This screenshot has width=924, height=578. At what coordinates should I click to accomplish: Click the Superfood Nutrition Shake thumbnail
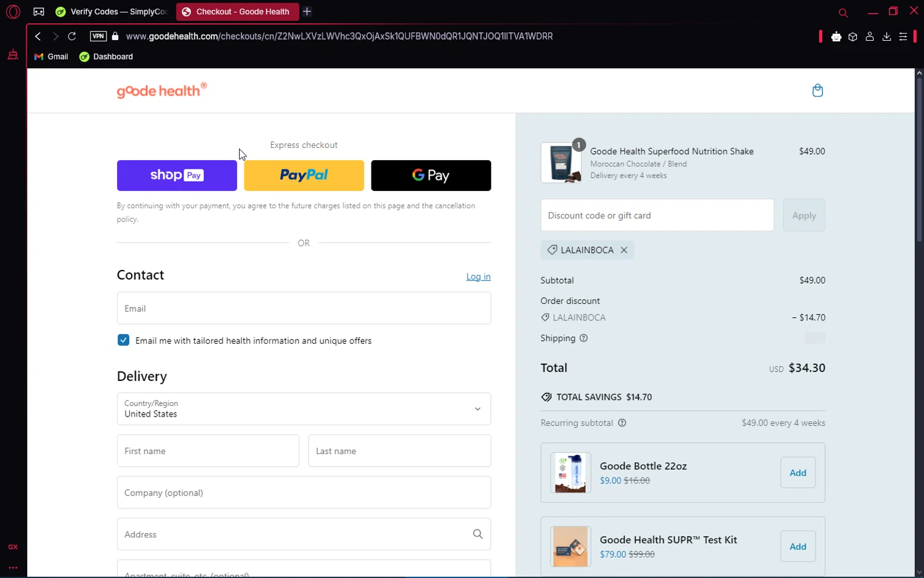coord(561,163)
